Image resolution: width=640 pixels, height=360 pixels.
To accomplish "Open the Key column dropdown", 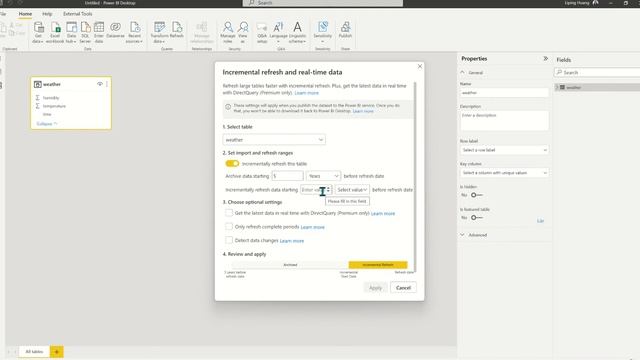I will [504, 173].
